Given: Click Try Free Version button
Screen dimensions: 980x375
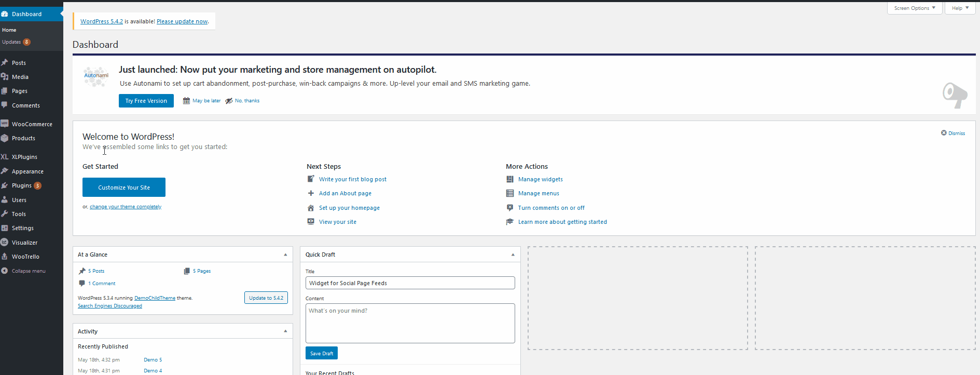Looking at the screenshot, I should click(146, 101).
